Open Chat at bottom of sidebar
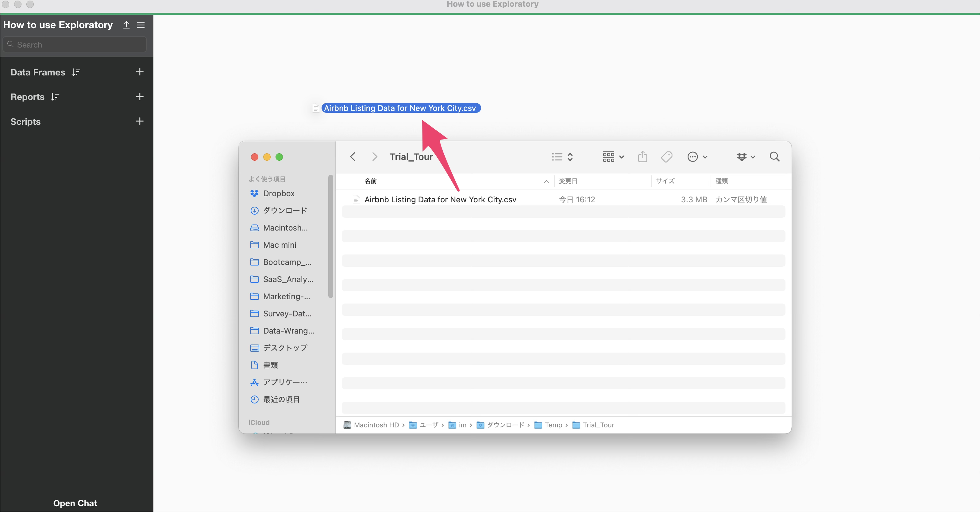The image size is (980, 512). (75, 503)
